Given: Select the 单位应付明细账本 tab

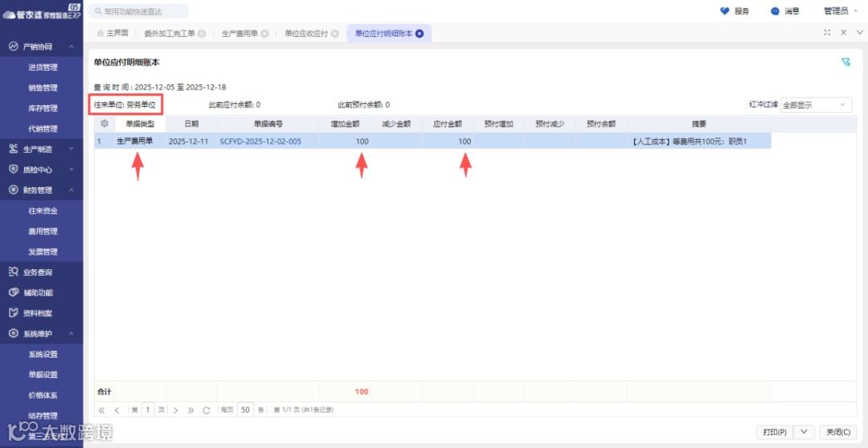Looking at the screenshot, I should [383, 33].
